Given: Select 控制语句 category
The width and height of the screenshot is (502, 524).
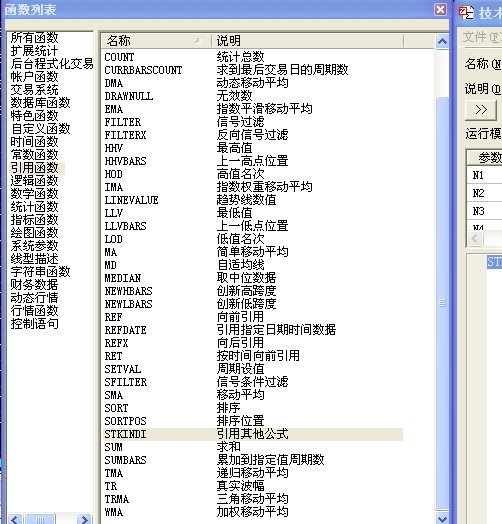Looking at the screenshot, I should [34, 324].
